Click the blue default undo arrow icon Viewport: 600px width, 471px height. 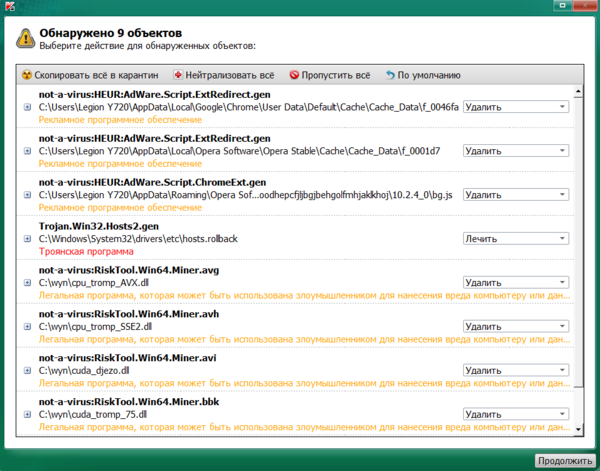coord(390,75)
